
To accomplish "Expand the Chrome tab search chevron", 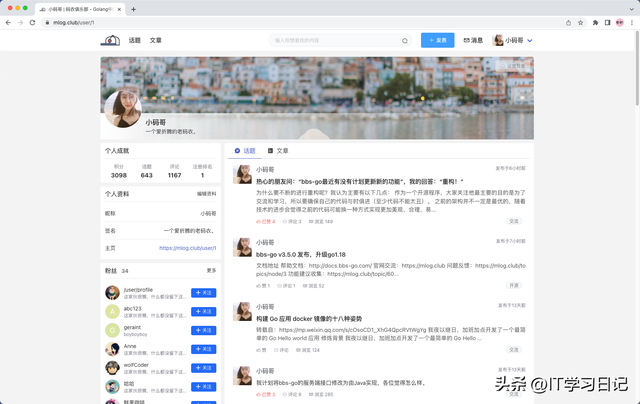I will click(632, 9).
